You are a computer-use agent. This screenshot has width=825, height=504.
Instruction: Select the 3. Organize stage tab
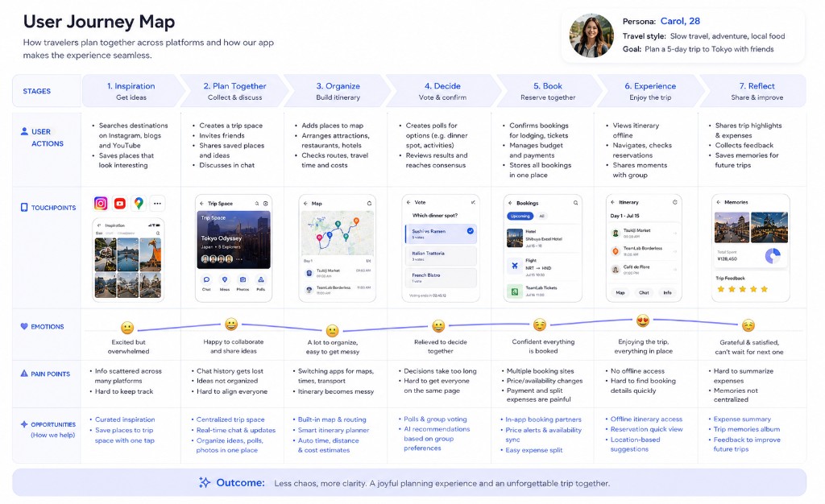click(338, 91)
